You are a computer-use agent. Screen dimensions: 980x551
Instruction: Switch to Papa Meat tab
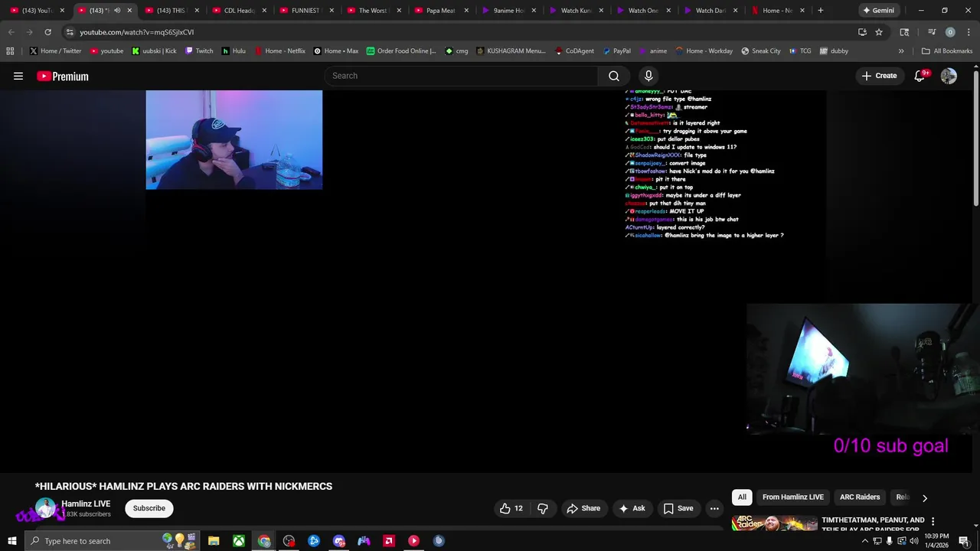pos(442,11)
